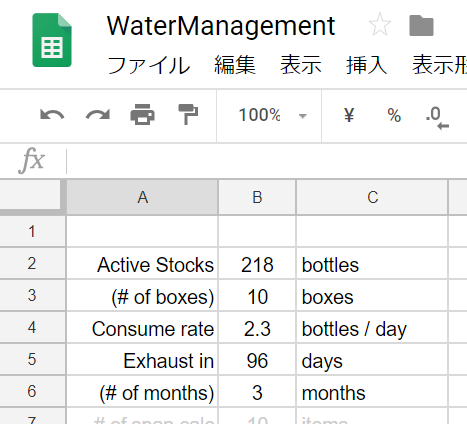The height and width of the screenshot is (424, 467).
Task: Open the Google Sheets home icon
Action: click(52, 40)
